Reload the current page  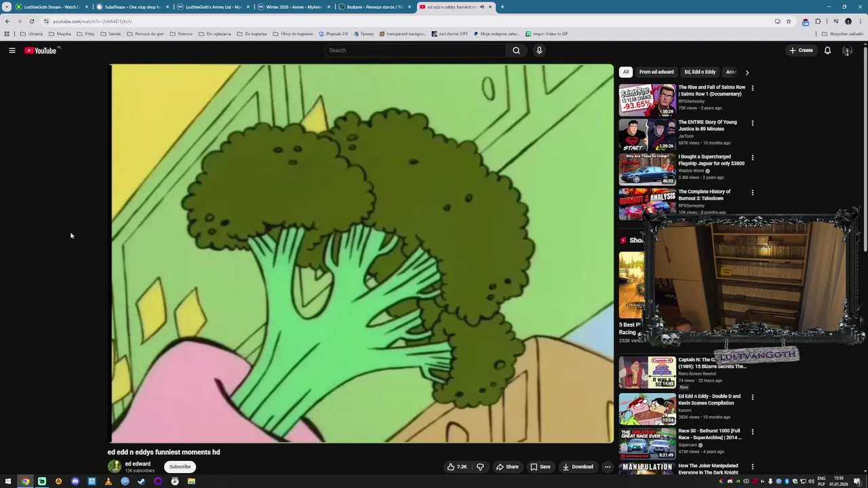31,21
